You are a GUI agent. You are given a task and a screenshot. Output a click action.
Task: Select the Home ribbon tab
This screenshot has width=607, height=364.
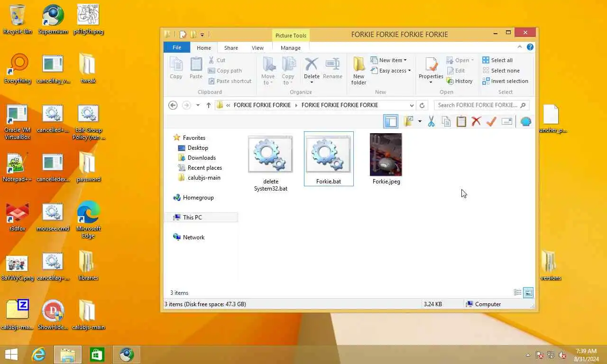tap(204, 48)
